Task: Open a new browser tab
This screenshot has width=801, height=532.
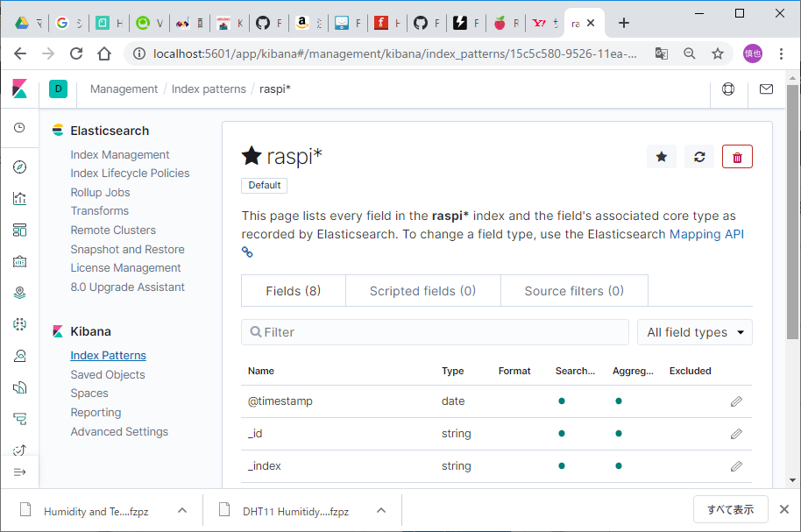Action: click(x=624, y=23)
